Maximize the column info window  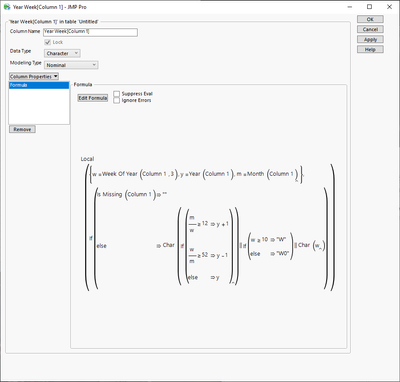369,7
